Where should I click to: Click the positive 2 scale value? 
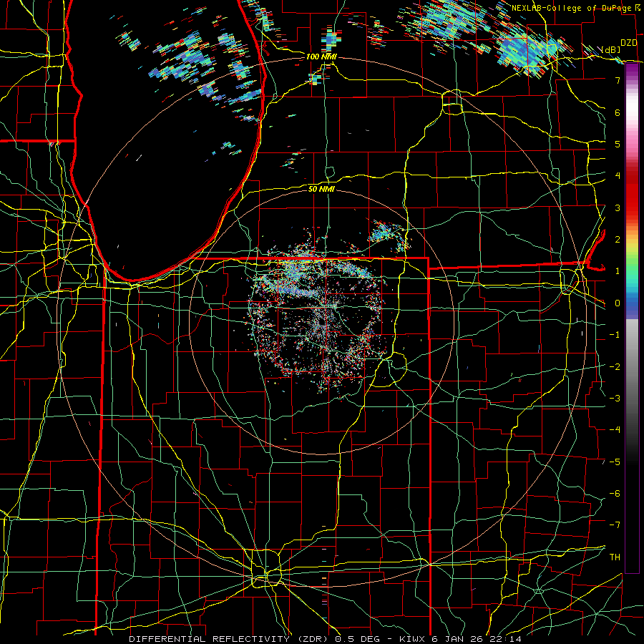pos(618,240)
